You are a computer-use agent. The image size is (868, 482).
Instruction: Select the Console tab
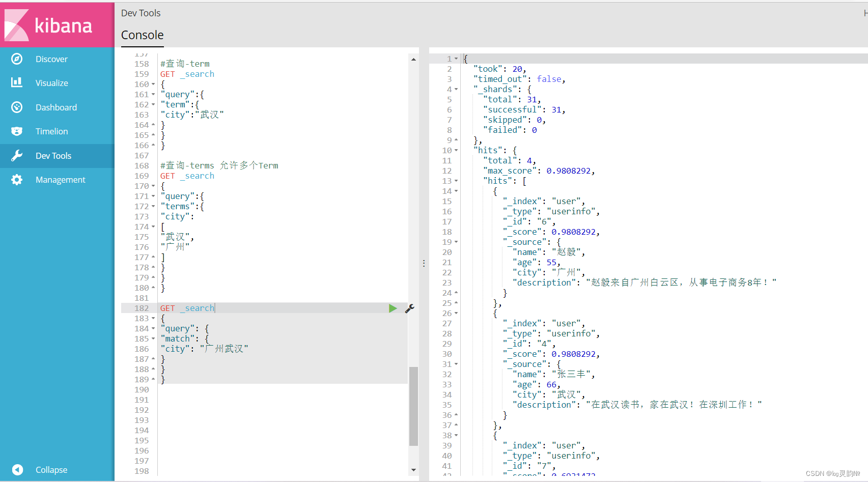[x=142, y=35]
